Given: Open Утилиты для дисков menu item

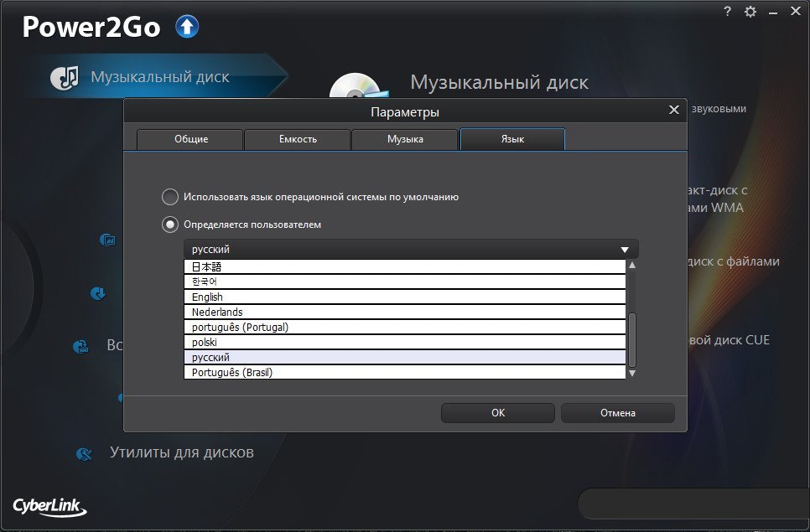Looking at the screenshot, I should click(181, 452).
